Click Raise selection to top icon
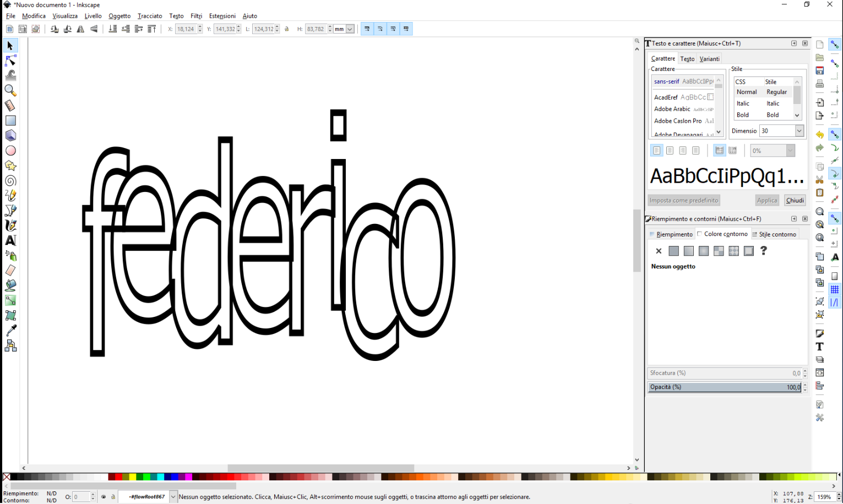843x504 pixels. [x=152, y=29]
